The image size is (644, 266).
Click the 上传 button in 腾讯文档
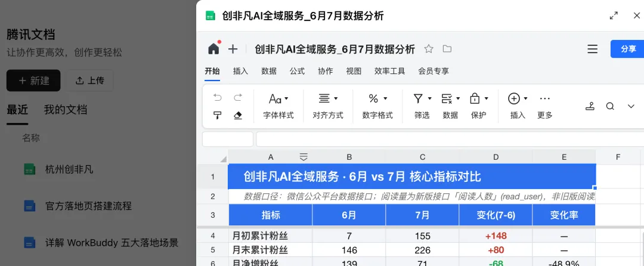tap(90, 81)
